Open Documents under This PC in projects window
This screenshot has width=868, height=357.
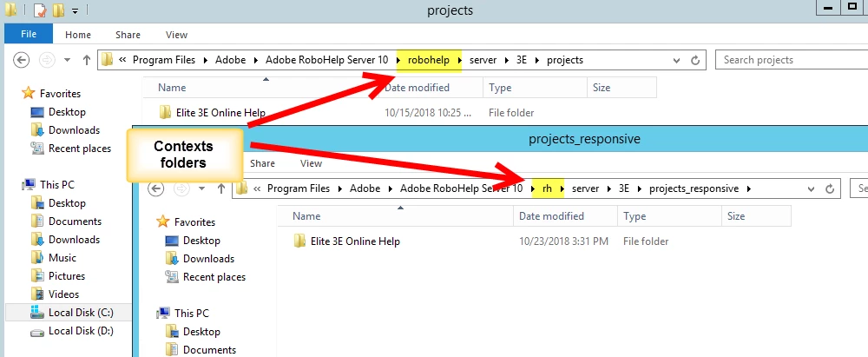(x=67, y=221)
